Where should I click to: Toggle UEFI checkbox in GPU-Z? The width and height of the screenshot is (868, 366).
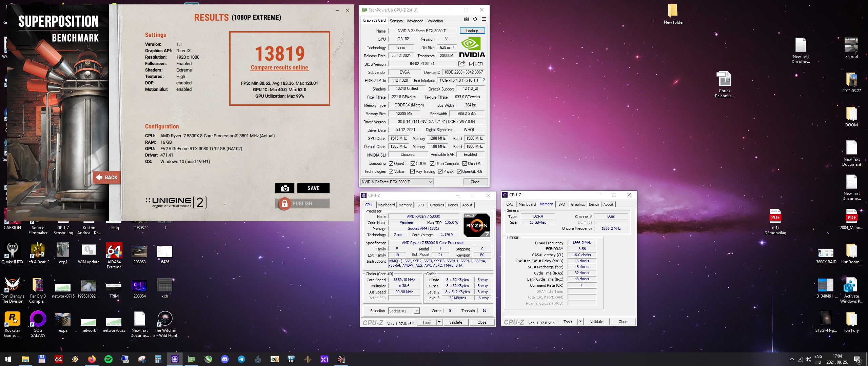[471, 64]
